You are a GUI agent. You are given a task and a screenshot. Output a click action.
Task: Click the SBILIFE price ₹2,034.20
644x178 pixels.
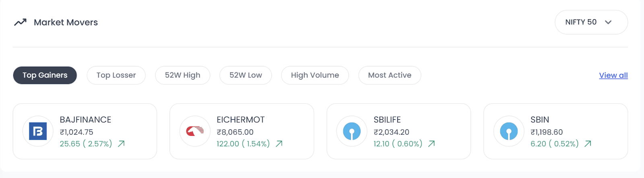pos(391,132)
